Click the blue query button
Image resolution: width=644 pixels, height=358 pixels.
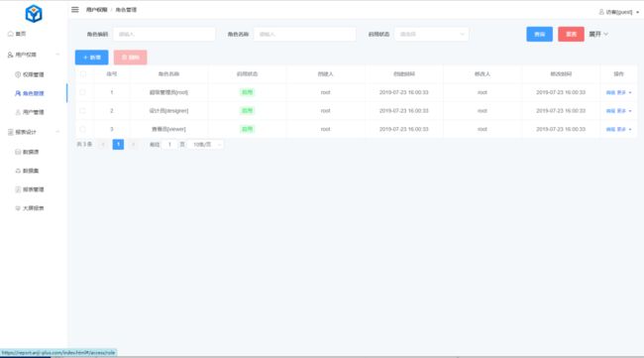click(x=540, y=34)
